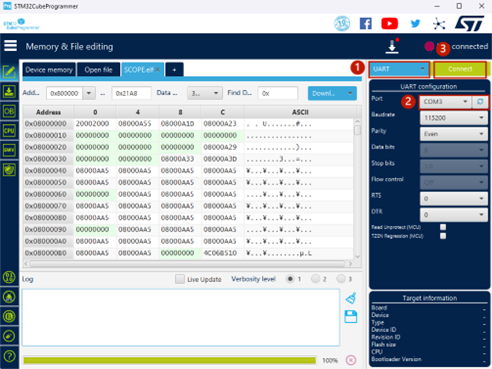This screenshot has width=492, height=369.
Task: Click the ST logo
Action: pyautogui.click(x=470, y=23)
